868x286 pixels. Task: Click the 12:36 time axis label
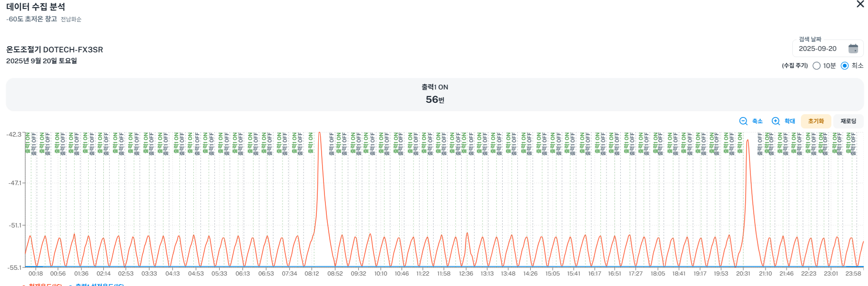click(466, 274)
